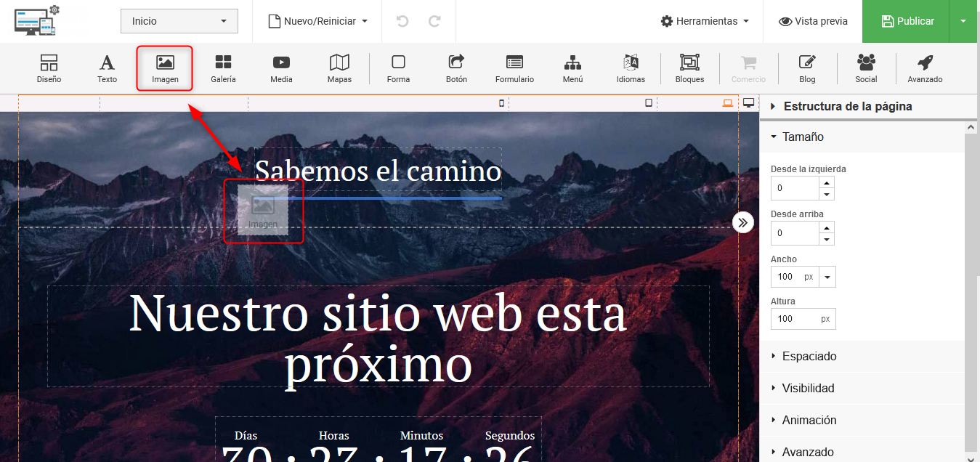Switch to laptop view icon
The image size is (980, 462).
(727, 103)
